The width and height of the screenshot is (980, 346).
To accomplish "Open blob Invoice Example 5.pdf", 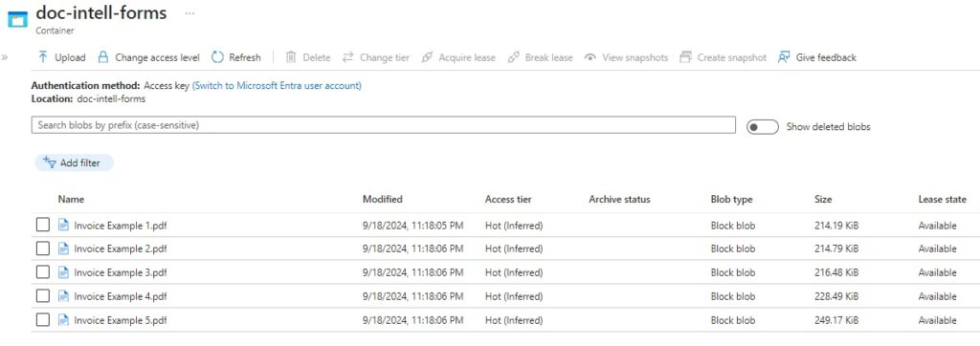I will [120, 320].
